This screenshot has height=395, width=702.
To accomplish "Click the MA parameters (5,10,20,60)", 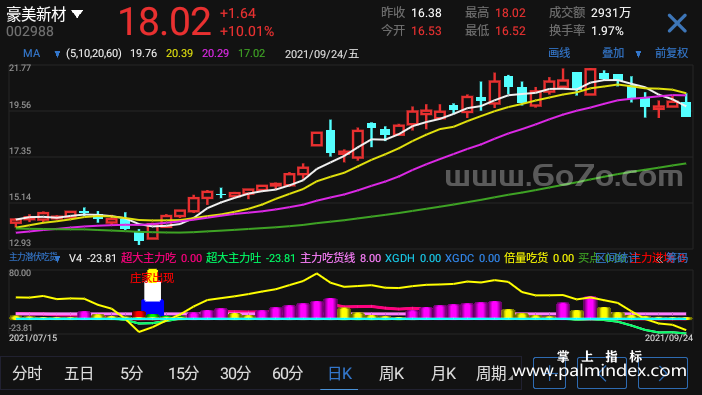I will click(x=94, y=54).
